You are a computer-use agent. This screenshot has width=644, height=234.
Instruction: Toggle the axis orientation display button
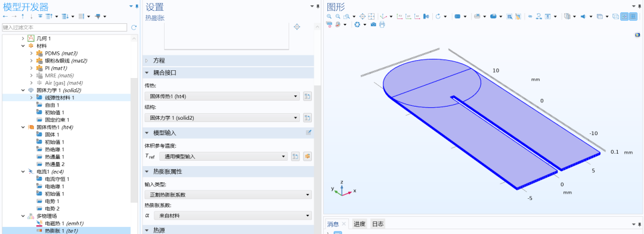coord(624,17)
